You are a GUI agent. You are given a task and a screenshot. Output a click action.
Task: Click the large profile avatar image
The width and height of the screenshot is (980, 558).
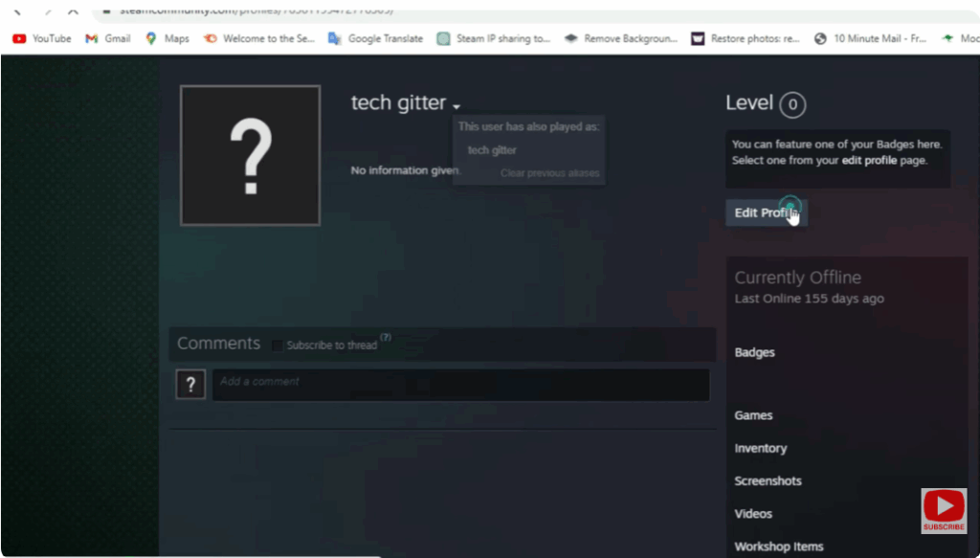(250, 155)
